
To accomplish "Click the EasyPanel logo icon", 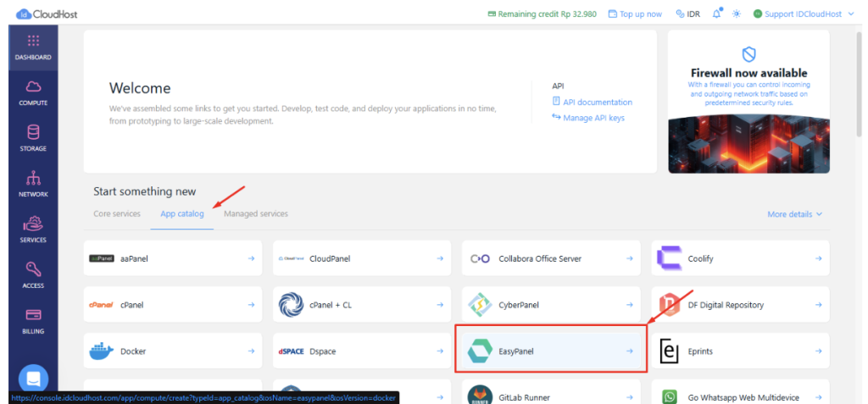I will coord(480,351).
